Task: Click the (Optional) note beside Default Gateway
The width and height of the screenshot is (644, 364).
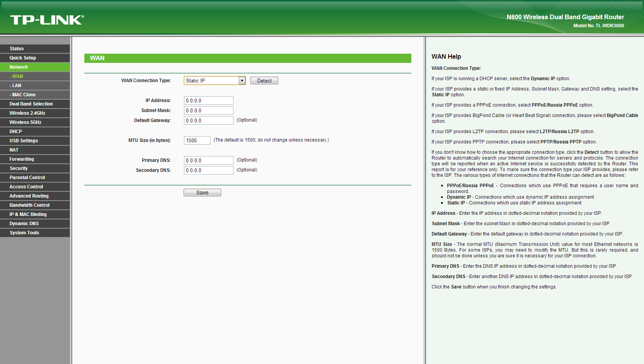Action: tap(247, 120)
